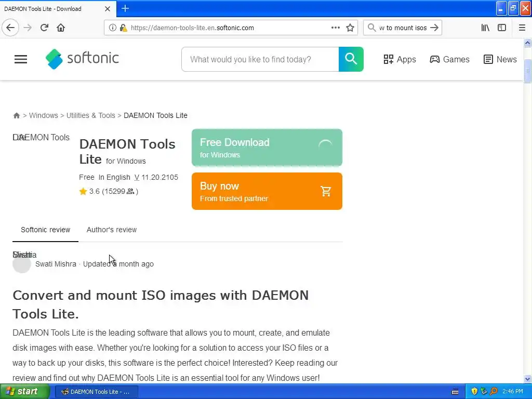Click the browser search box text
Viewport: 532px width, 399px height.
tap(403, 28)
